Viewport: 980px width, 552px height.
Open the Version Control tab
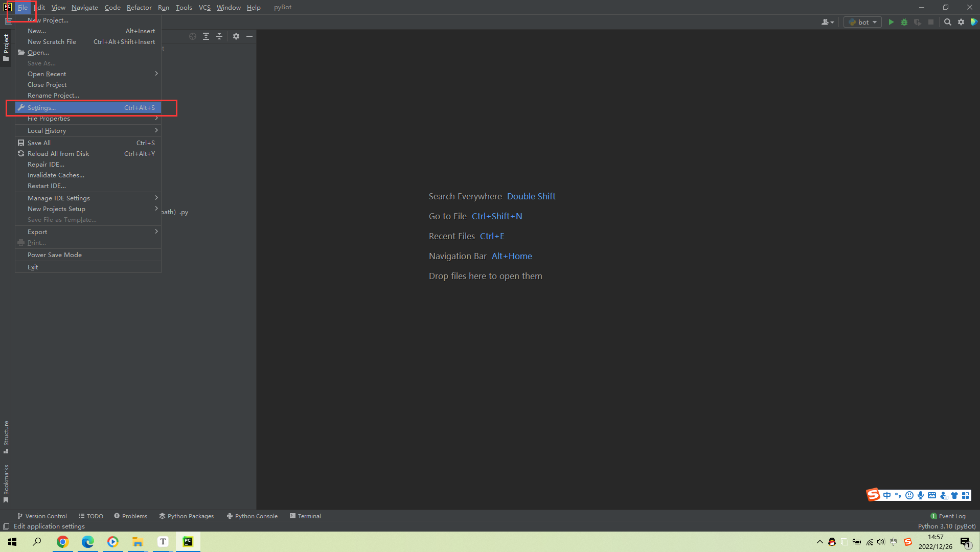pos(42,516)
